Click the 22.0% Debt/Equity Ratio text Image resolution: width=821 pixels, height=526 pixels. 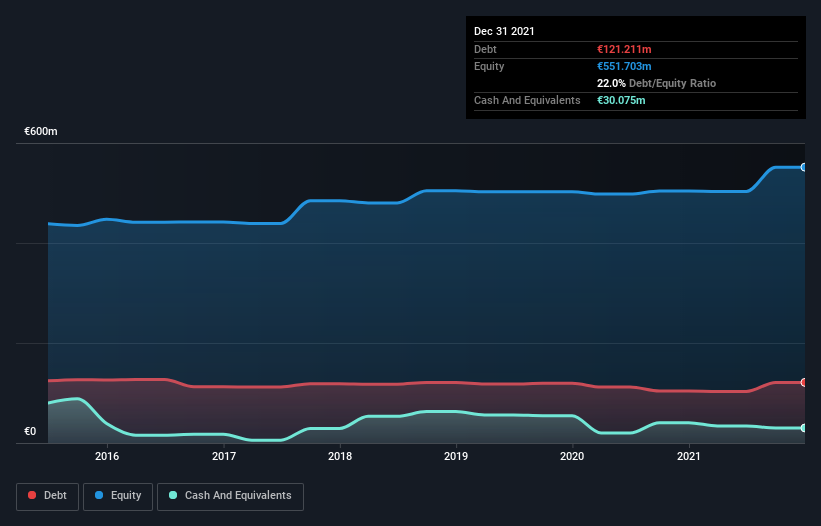656,83
